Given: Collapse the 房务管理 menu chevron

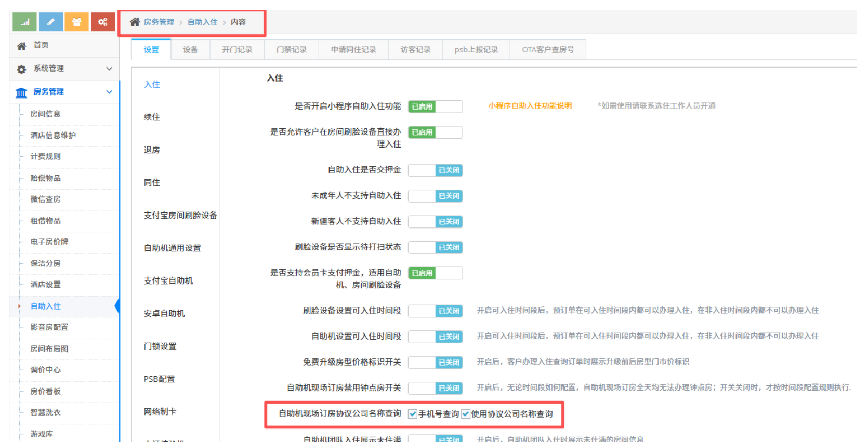Looking at the screenshot, I should 109,92.
